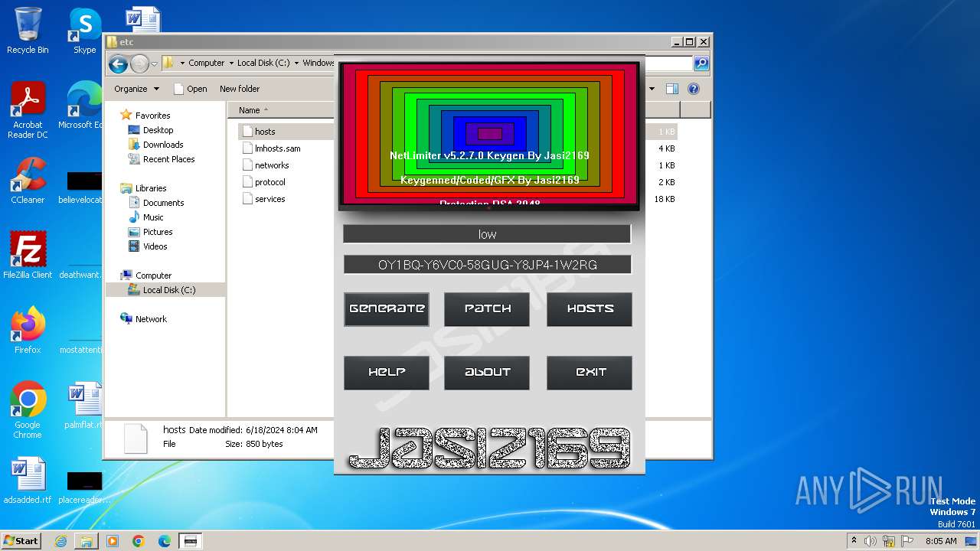Image resolution: width=980 pixels, height=551 pixels.
Task: Click the name field containing 'low'
Action: pos(487,234)
